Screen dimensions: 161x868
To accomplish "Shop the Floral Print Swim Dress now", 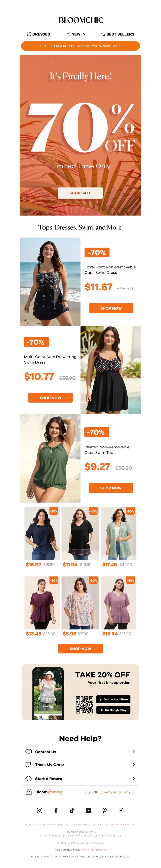I will coord(111,308).
